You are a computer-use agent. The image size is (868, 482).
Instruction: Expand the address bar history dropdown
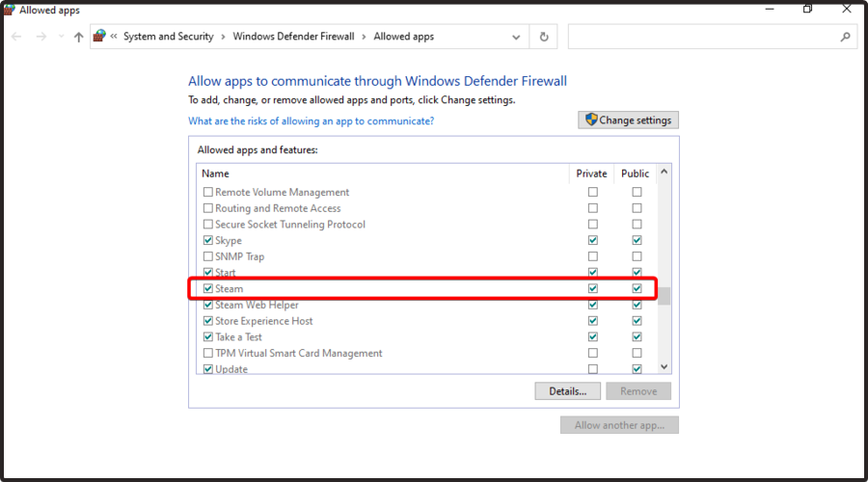coord(516,37)
